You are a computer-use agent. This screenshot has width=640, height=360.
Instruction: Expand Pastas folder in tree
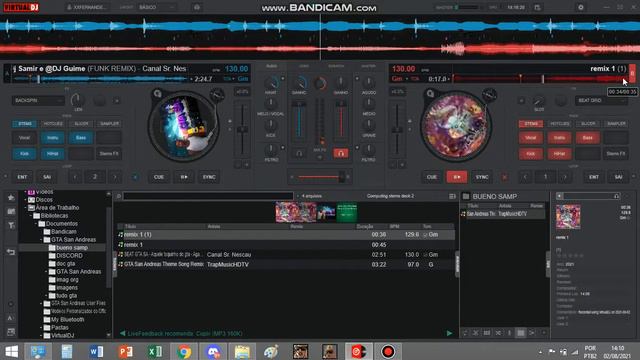point(41,327)
